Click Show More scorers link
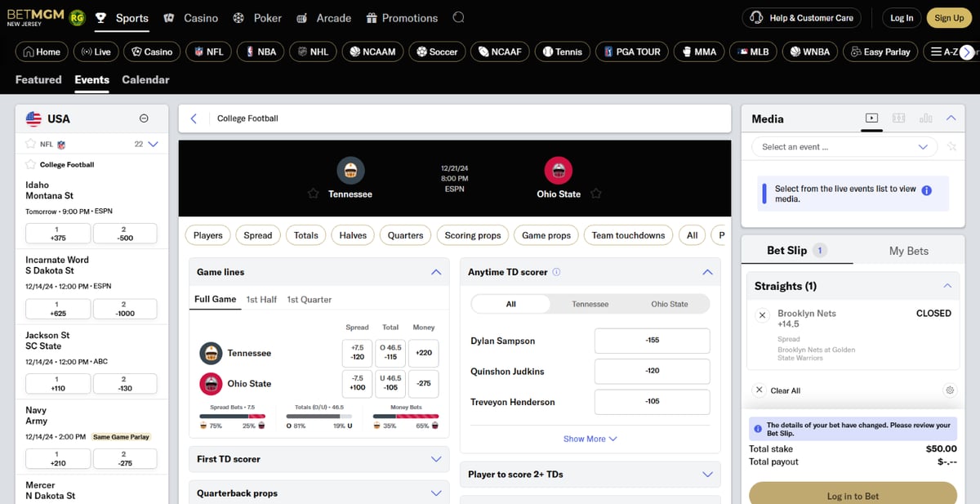Image resolution: width=980 pixels, height=504 pixels. pyautogui.click(x=590, y=439)
